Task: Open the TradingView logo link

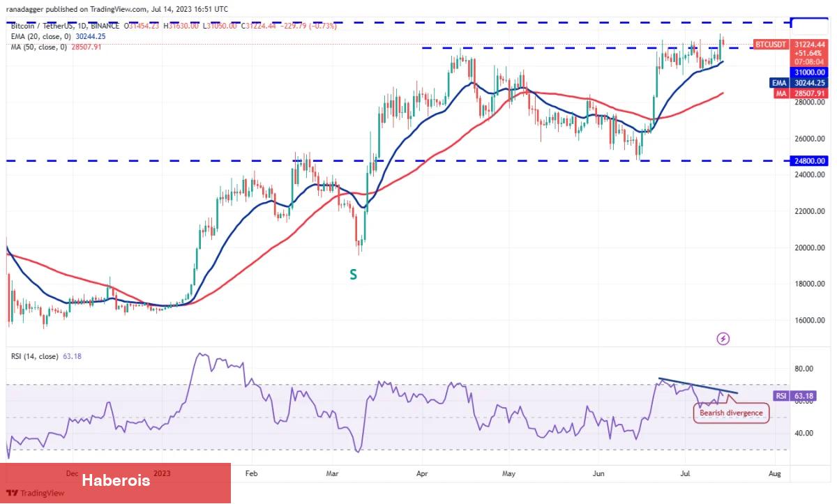Action: pyautogui.click(x=34, y=493)
